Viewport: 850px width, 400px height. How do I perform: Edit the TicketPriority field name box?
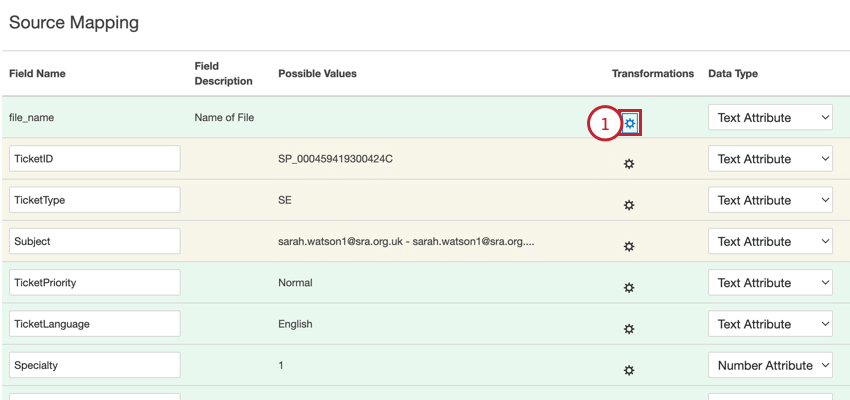coord(95,283)
